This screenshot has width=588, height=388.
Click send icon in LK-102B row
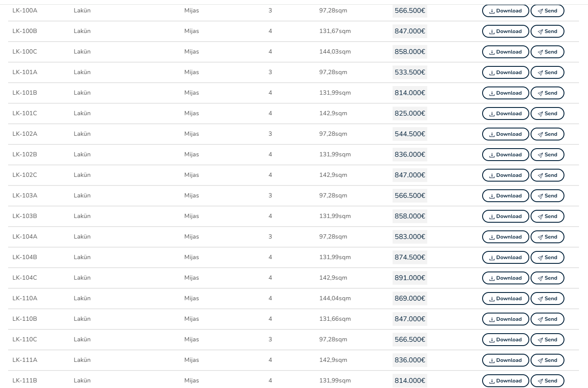[540, 155]
